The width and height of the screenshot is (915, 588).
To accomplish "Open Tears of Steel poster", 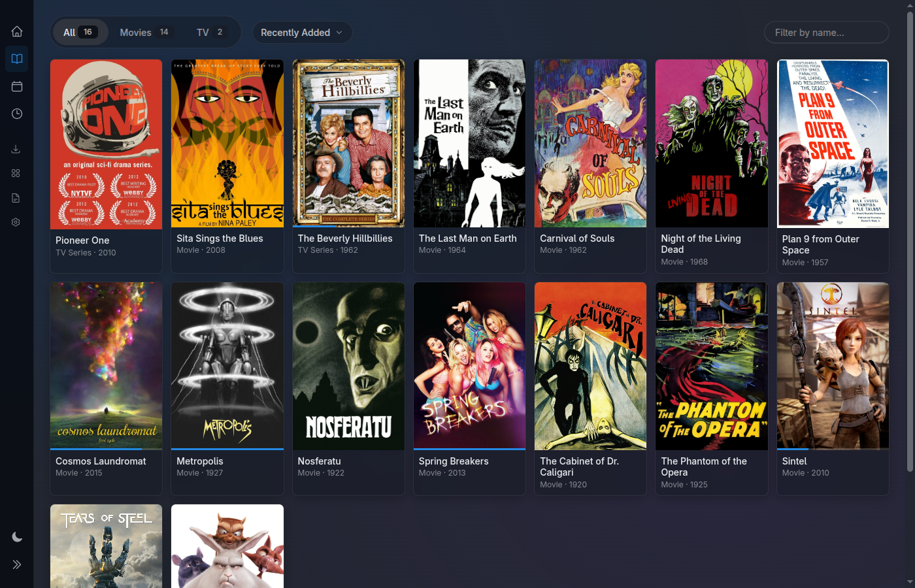I will (106, 546).
